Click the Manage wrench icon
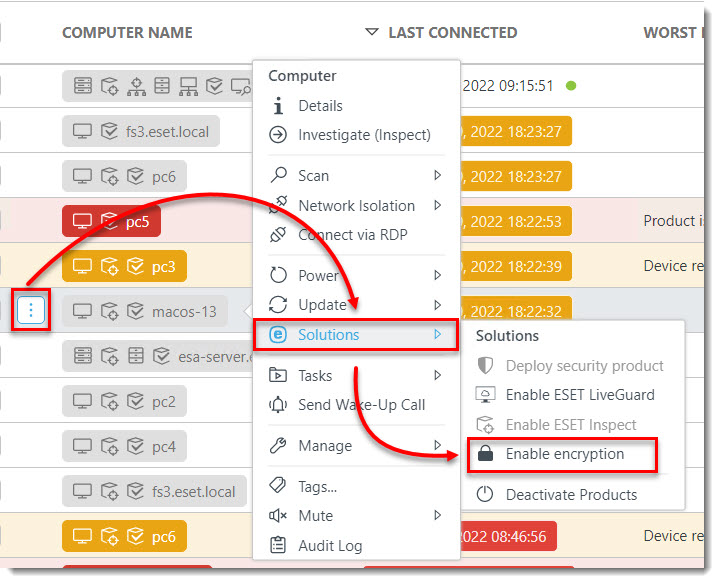This screenshot has height=583, width=719. pyautogui.click(x=278, y=445)
